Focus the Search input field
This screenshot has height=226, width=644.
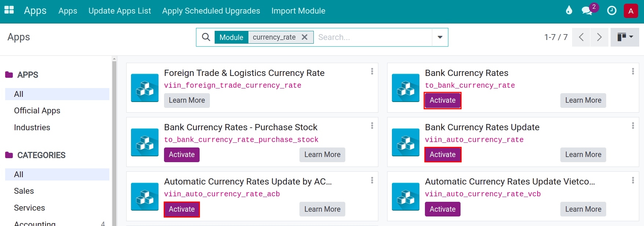pyautogui.click(x=373, y=37)
